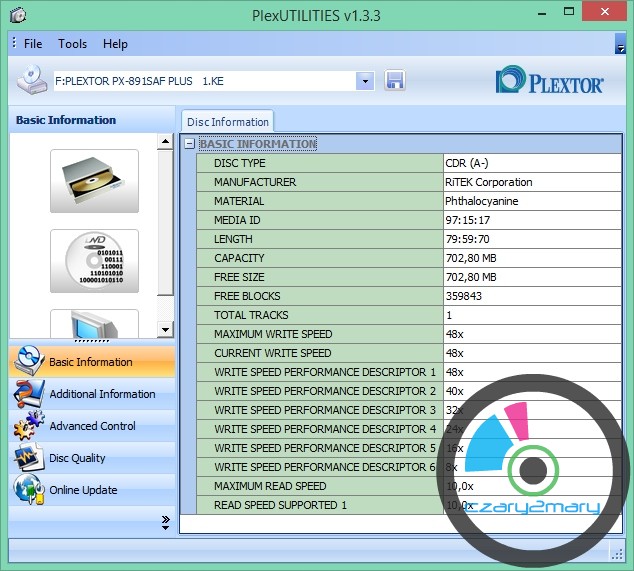The height and width of the screenshot is (571, 634).
Task: Click the 97:15:17 media ID value
Action: (468, 220)
